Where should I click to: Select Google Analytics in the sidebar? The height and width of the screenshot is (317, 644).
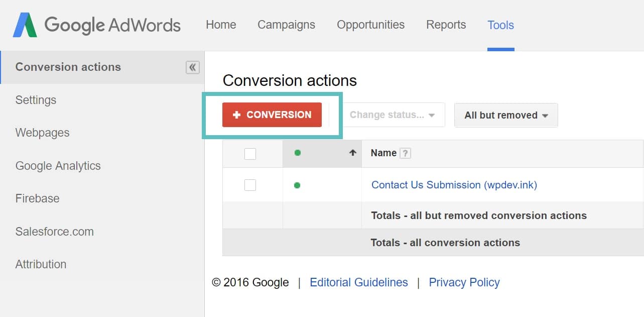[58, 165]
